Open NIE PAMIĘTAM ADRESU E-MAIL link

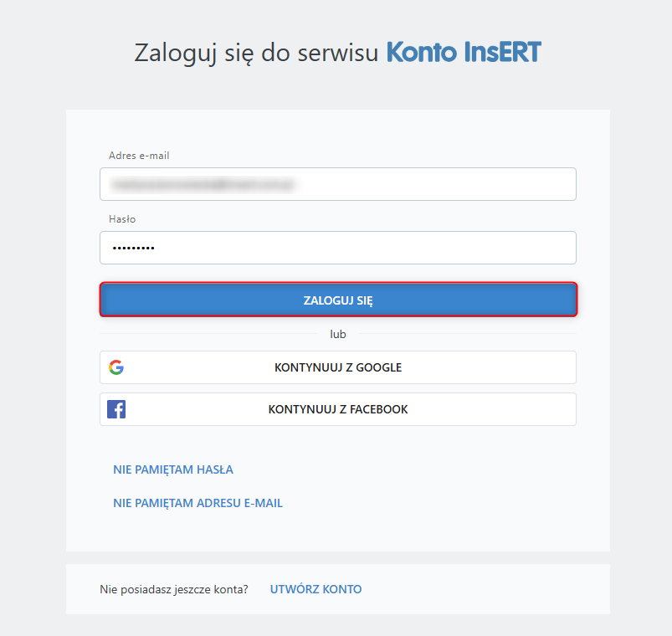[197, 503]
